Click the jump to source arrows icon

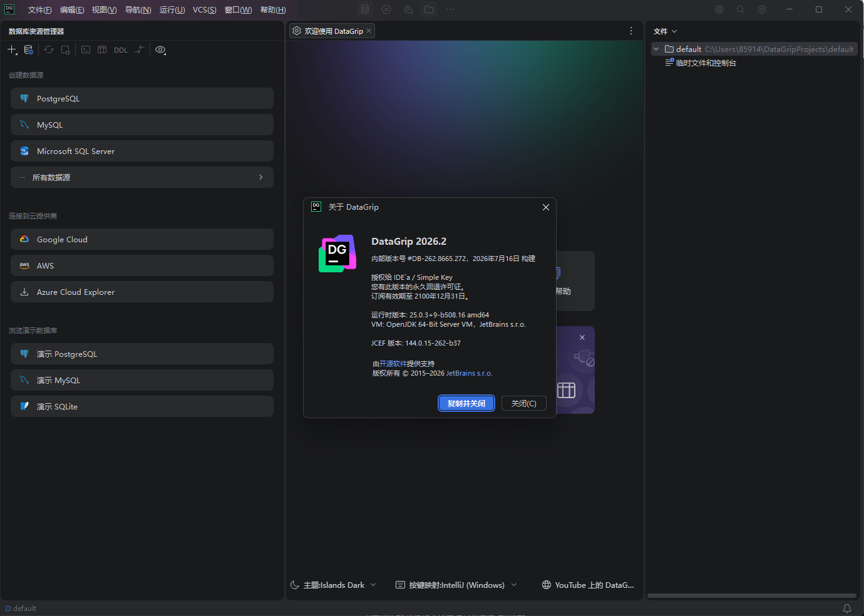point(140,50)
